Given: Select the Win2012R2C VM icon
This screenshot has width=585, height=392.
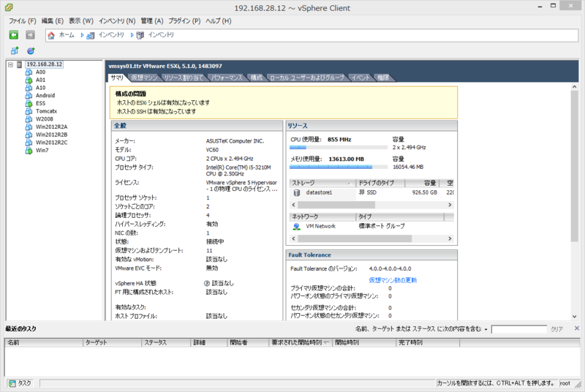Looking at the screenshot, I should click(x=29, y=143).
